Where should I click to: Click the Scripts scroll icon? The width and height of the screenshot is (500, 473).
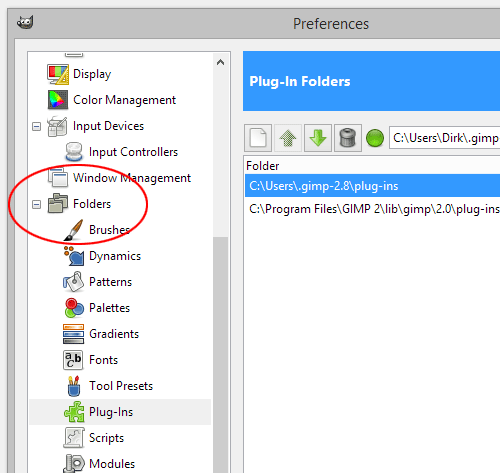74,438
